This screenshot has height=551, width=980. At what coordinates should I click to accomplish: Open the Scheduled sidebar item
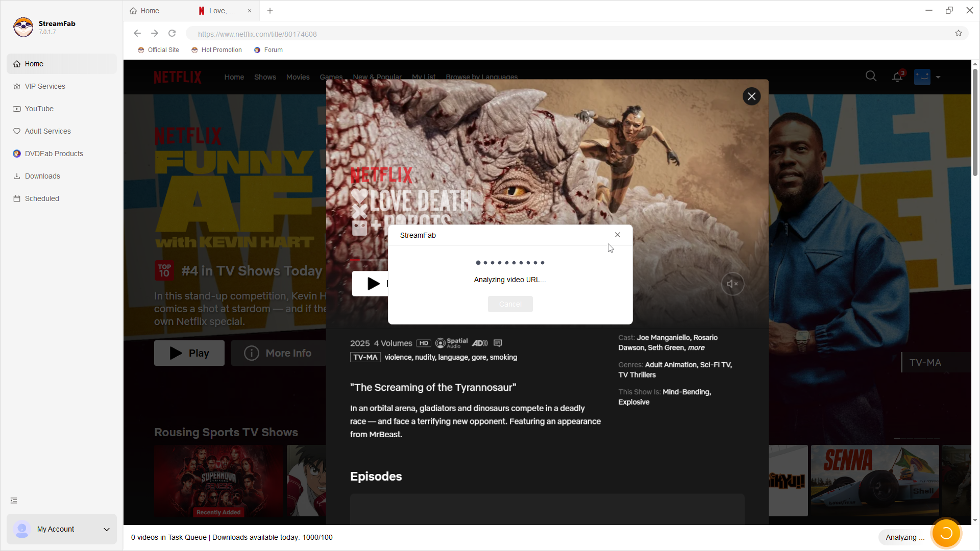62,198
